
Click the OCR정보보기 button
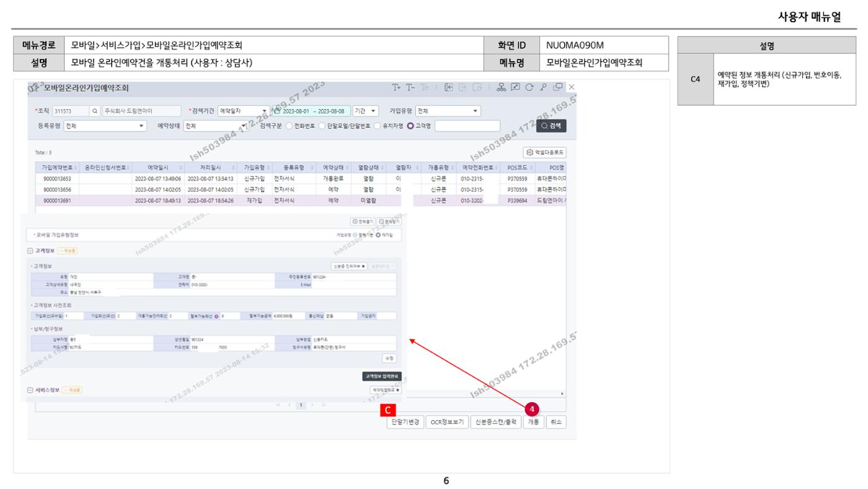(x=447, y=421)
